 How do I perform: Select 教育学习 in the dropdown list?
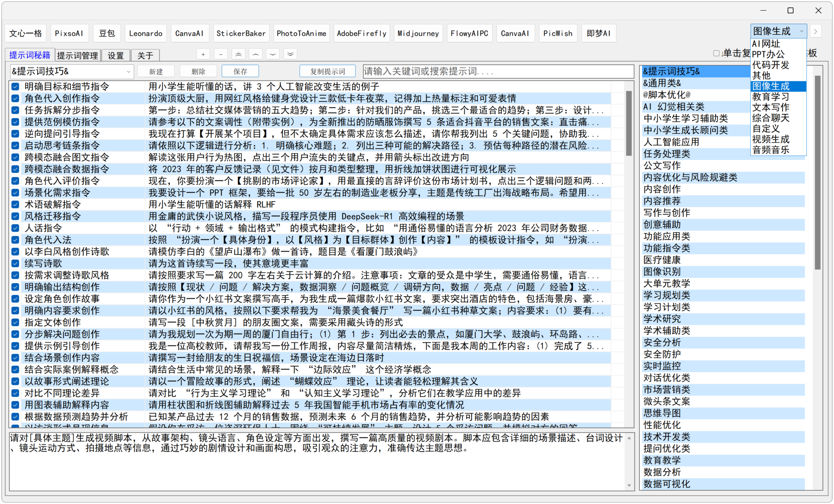coord(779,97)
